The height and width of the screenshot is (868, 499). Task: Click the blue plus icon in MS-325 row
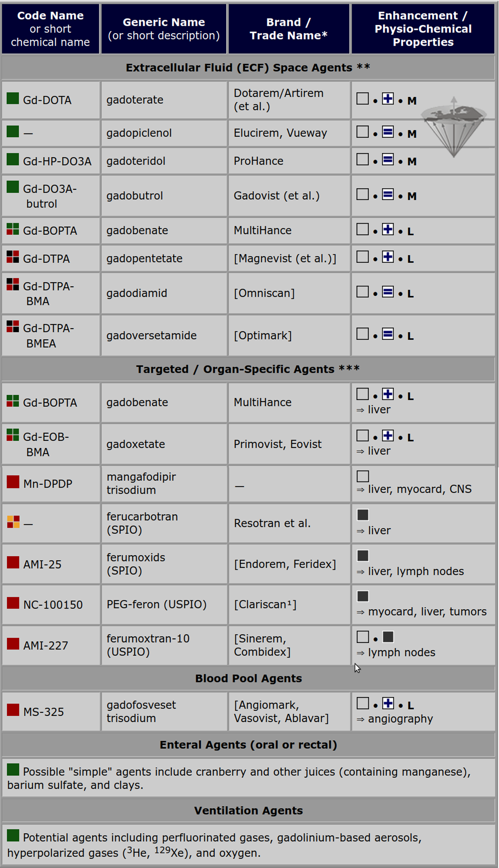388,703
